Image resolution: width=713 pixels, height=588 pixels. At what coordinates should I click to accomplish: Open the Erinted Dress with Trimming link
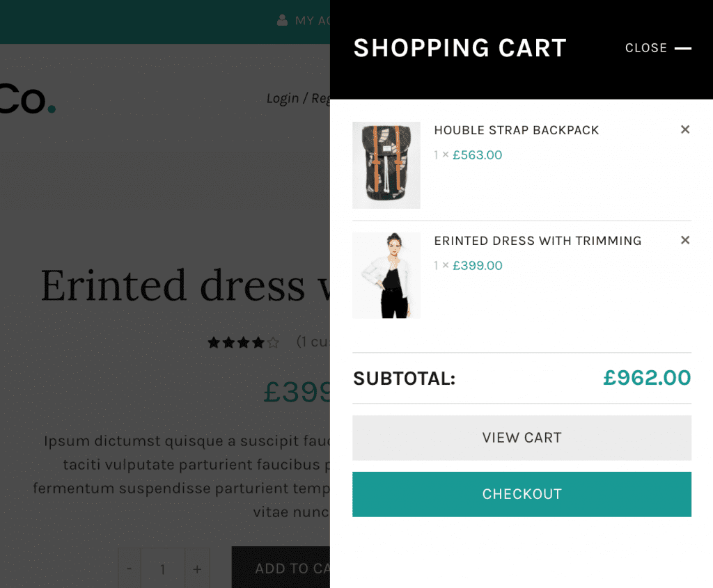[537, 241]
